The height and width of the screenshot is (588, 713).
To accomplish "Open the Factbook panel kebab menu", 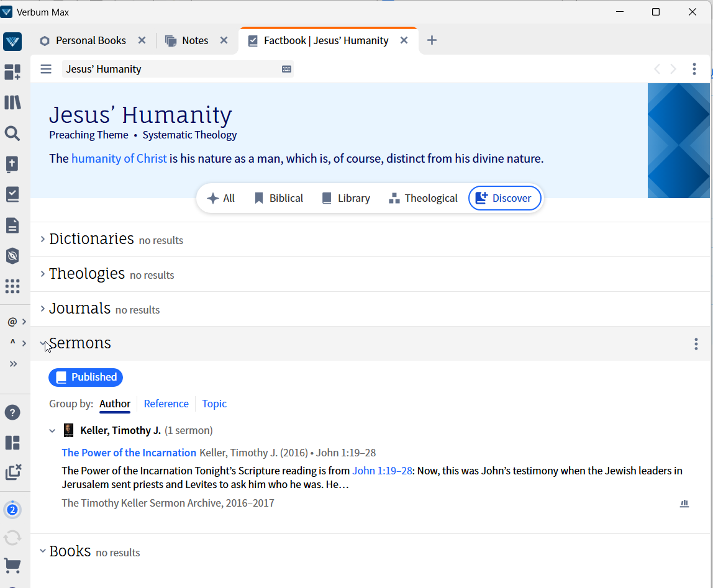I will [x=694, y=69].
